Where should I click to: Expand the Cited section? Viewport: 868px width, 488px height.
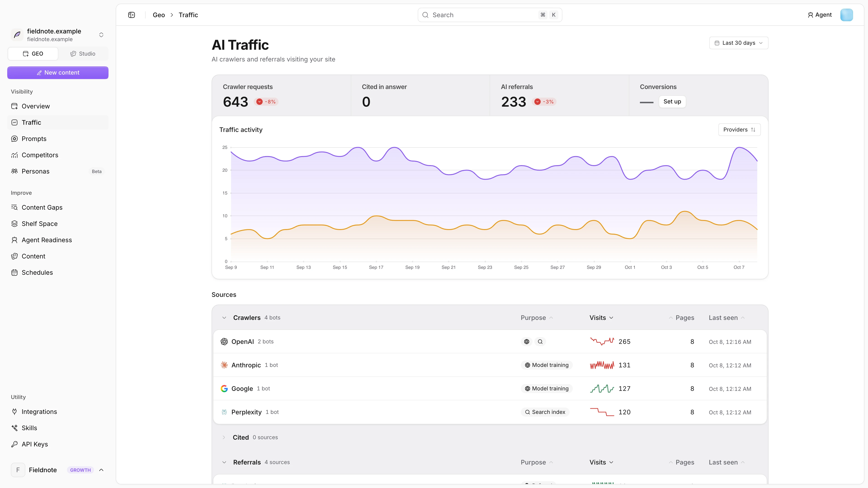(224, 437)
